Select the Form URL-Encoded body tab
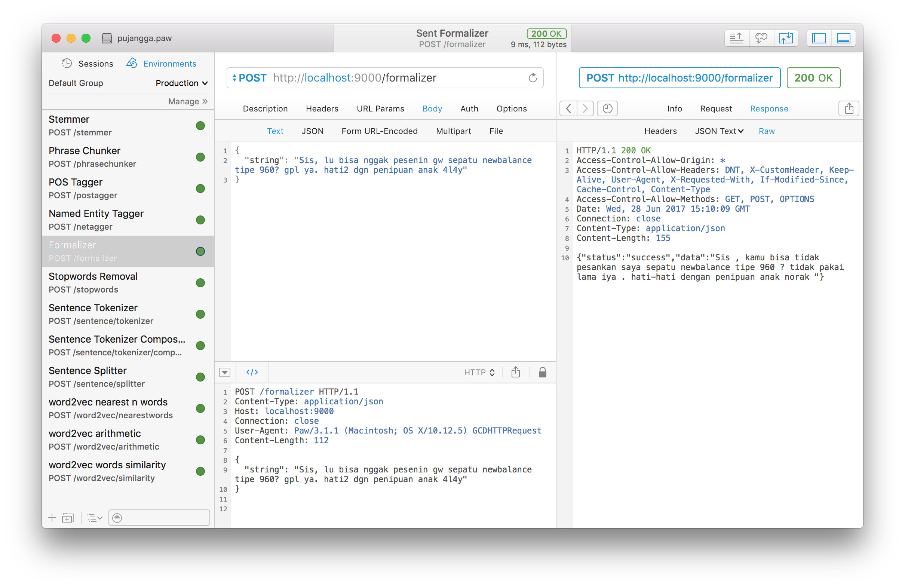This screenshot has height=588, width=905. 379,131
